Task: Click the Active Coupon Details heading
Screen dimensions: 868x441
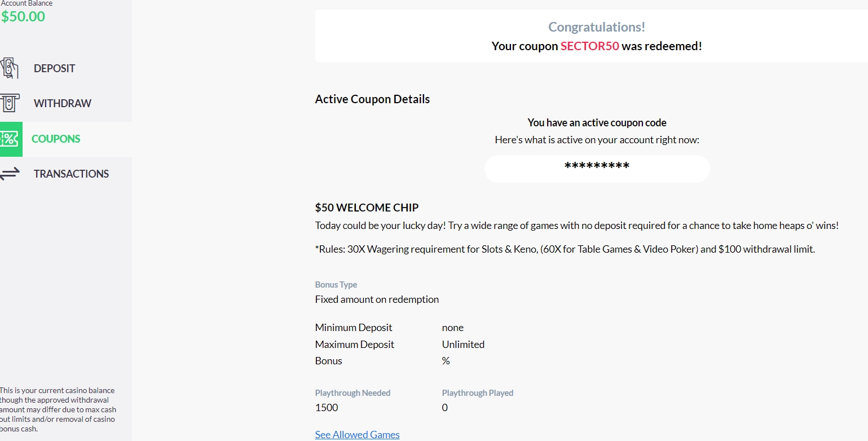Action: (x=372, y=99)
